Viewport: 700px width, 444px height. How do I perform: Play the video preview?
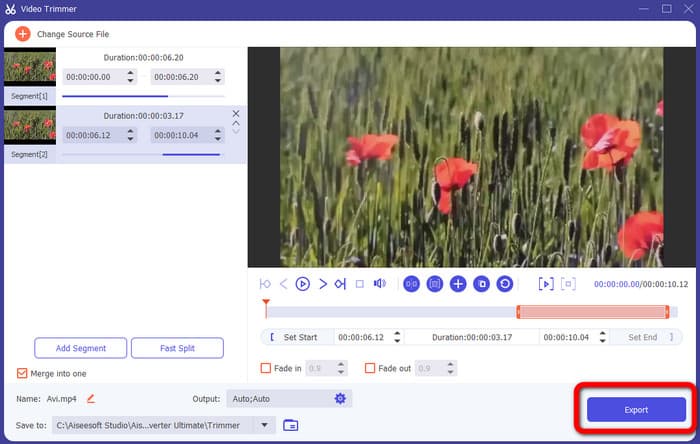point(303,284)
